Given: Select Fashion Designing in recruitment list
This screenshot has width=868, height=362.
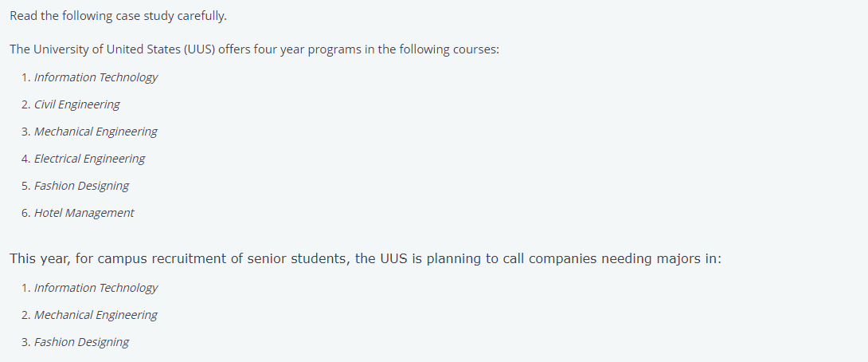Looking at the screenshot, I should pos(81,342).
